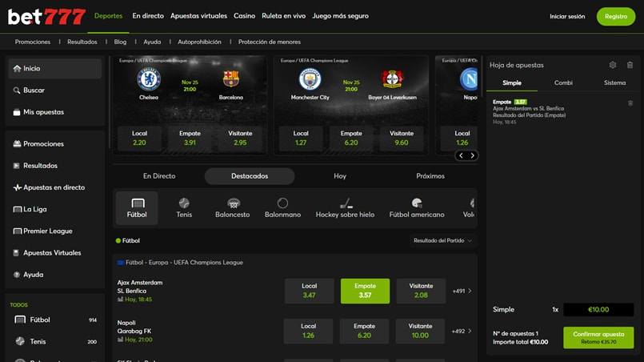Screen dimensions: 644x362
Task: Select Local 2.20 for Chelsea
Action: pos(139,139)
